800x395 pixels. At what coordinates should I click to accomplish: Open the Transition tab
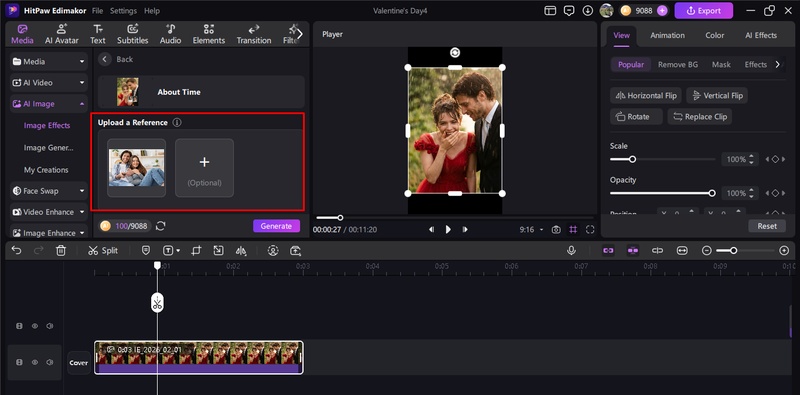[x=254, y=34]
